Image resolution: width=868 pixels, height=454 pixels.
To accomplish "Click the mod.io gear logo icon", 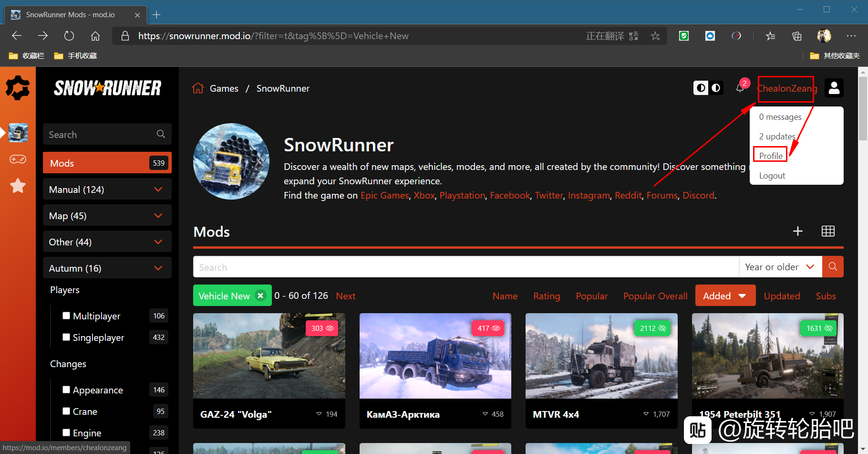I will (x=18, y=88).
